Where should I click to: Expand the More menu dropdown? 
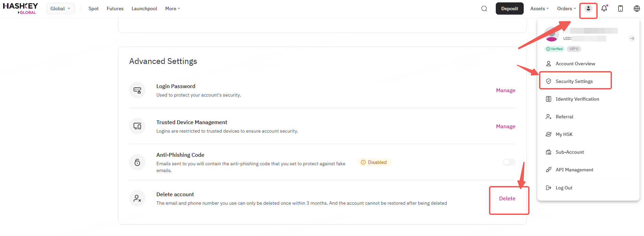point(172,9)
